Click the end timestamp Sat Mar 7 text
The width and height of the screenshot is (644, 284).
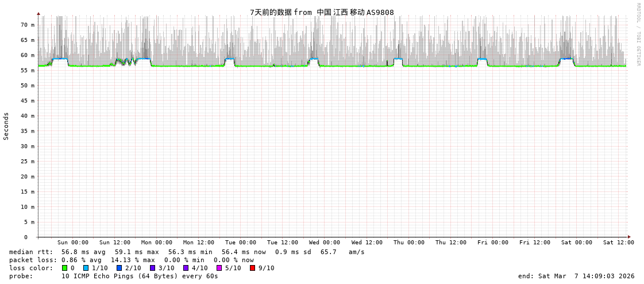click(576, 276)
